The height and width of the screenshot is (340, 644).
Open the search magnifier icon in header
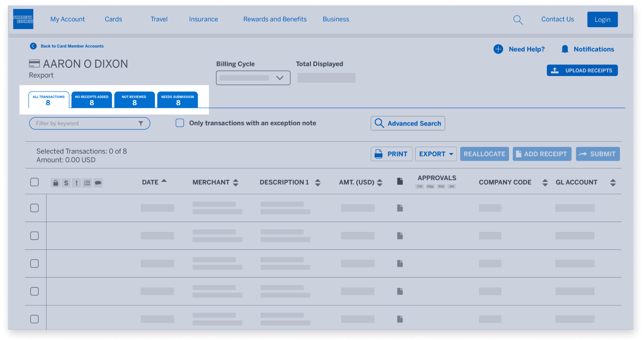pyautogui.click(x=518, y=20)
